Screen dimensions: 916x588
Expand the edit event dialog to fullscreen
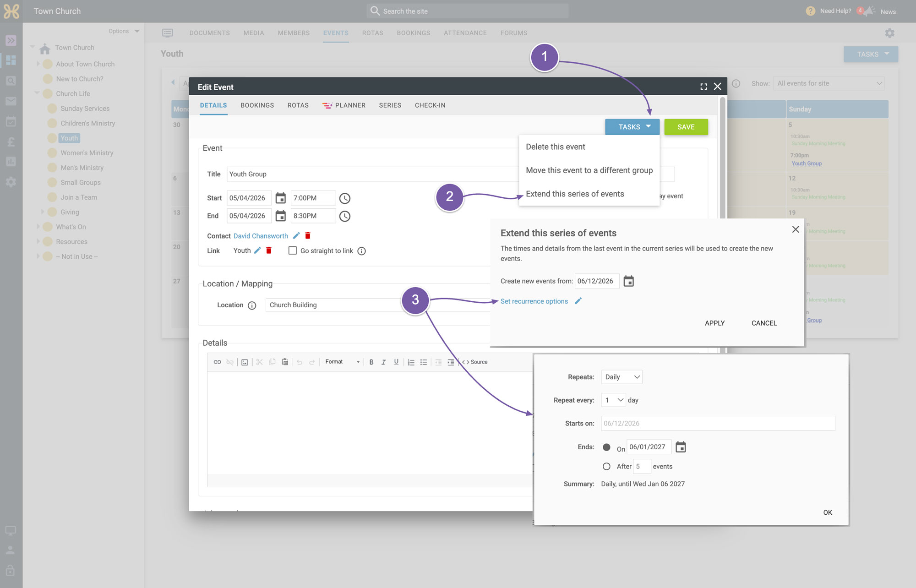703,87
